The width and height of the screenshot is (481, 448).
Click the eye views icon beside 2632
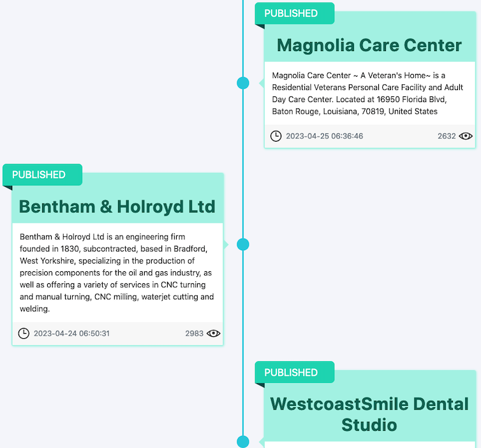(466, 136)
